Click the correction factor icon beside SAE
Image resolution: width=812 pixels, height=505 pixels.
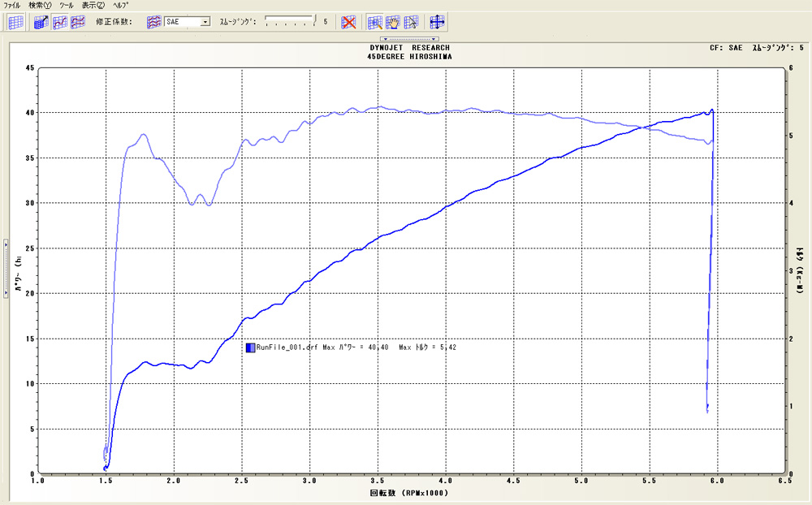click(153, 22)
